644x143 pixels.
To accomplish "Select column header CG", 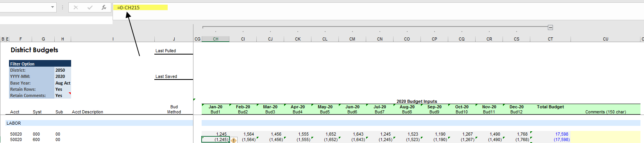I will coord(197,39).
